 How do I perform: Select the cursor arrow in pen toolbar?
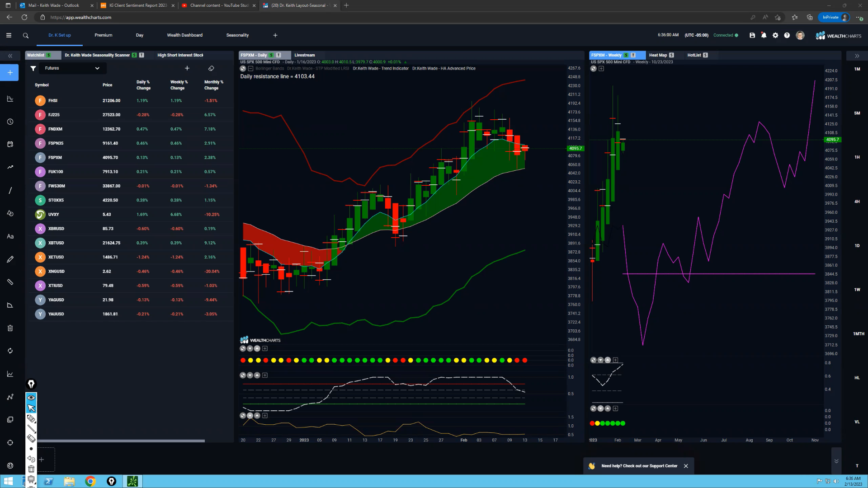[x=31, y=408]
